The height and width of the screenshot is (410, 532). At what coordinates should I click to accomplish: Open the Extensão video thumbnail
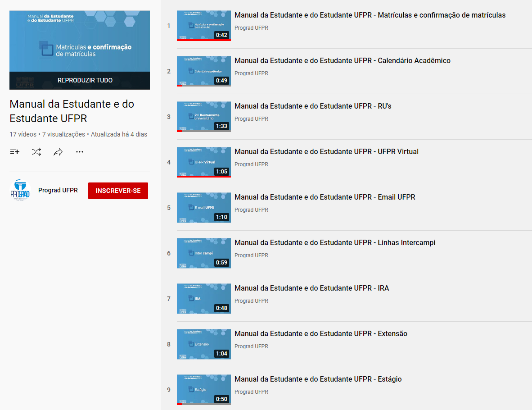click(203, 344)
